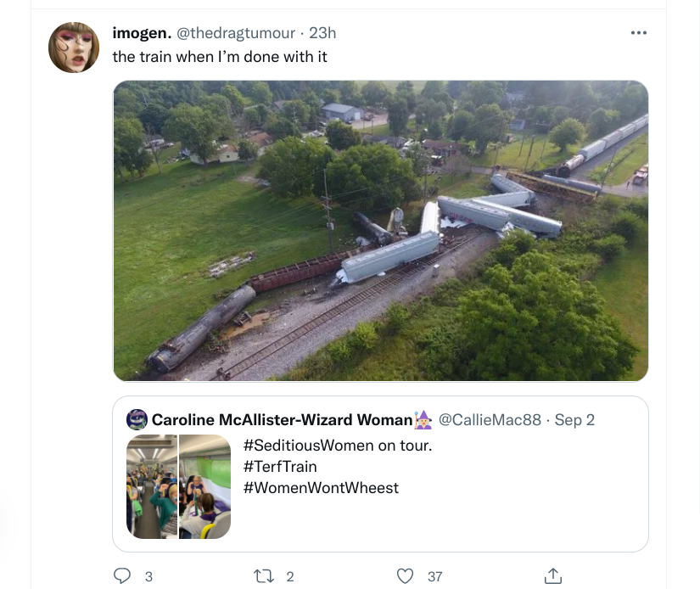Image resolution: width=700 pixels, height=589 pixels.
Task: Open the derailed train photo
Action: (380, 231)
